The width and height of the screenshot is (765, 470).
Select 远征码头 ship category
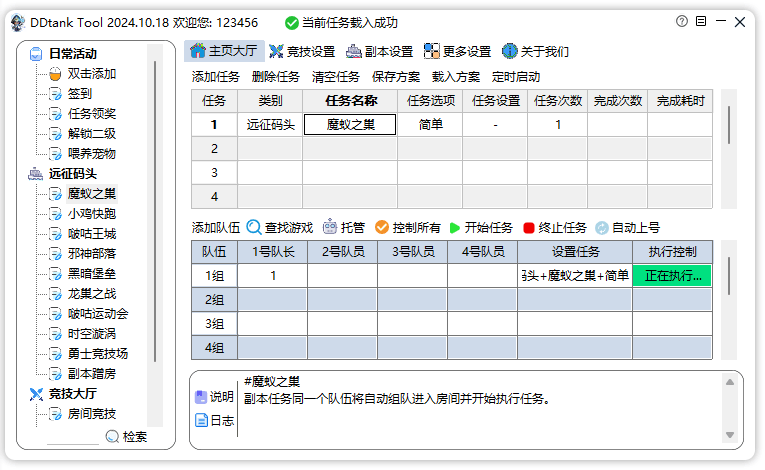pyautogui.click(x=36, y=174)
